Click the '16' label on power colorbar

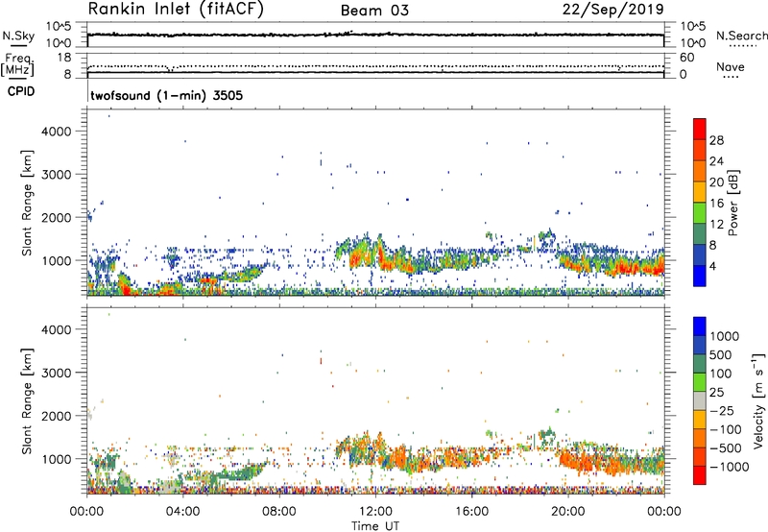716,204
